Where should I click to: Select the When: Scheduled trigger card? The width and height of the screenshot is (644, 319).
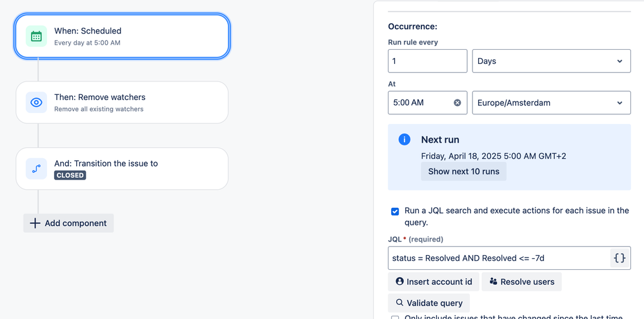click(122, 36)
